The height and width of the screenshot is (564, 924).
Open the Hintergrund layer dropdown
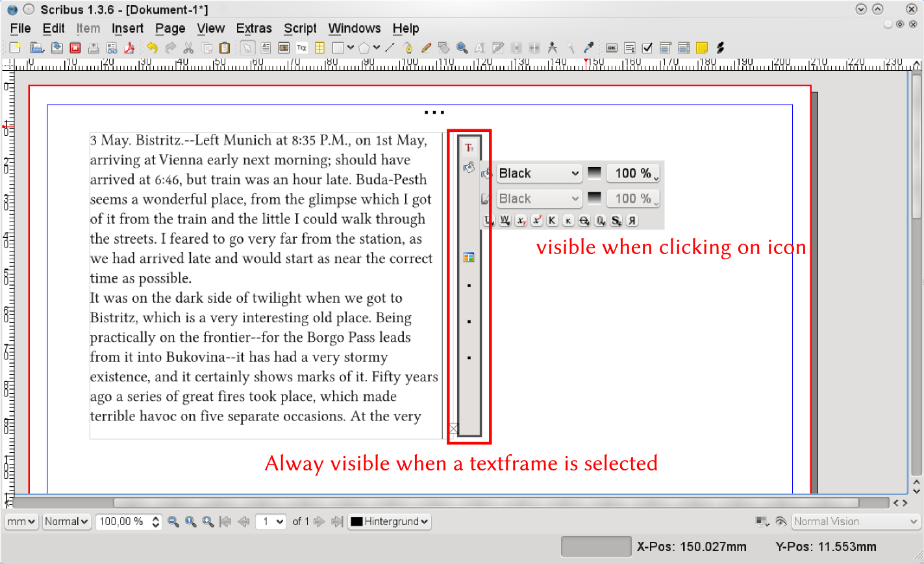390,521
